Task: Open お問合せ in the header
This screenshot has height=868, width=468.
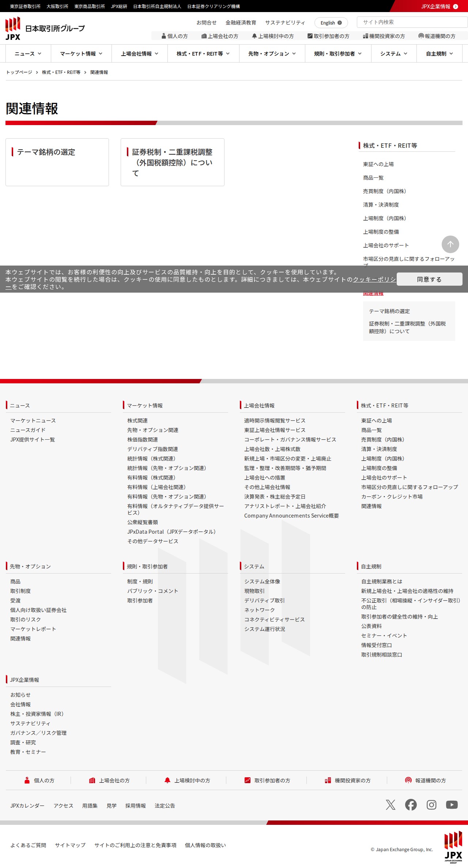Action: (x=207, y=23)
